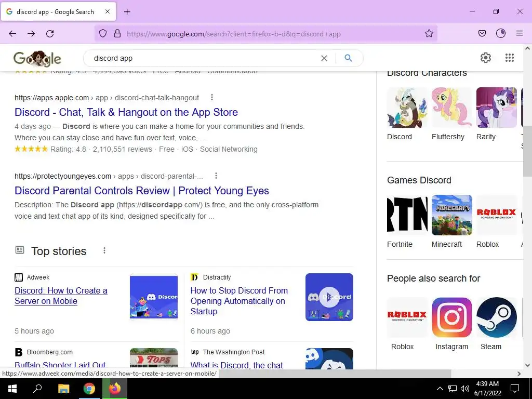Screen dimensions: 532x399
Task: Launch Chrome from the taskbar
Action: (x=89, y=389)
